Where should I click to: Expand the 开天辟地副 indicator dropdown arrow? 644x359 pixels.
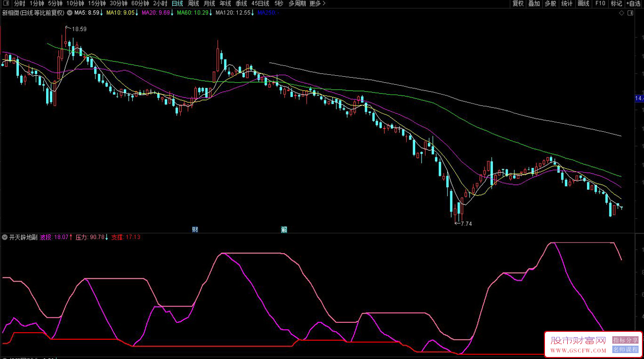click(5, 237)
